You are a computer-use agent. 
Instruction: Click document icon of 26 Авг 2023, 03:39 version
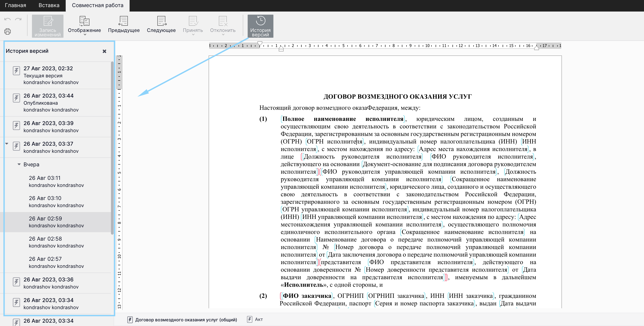tap(16, 125)
